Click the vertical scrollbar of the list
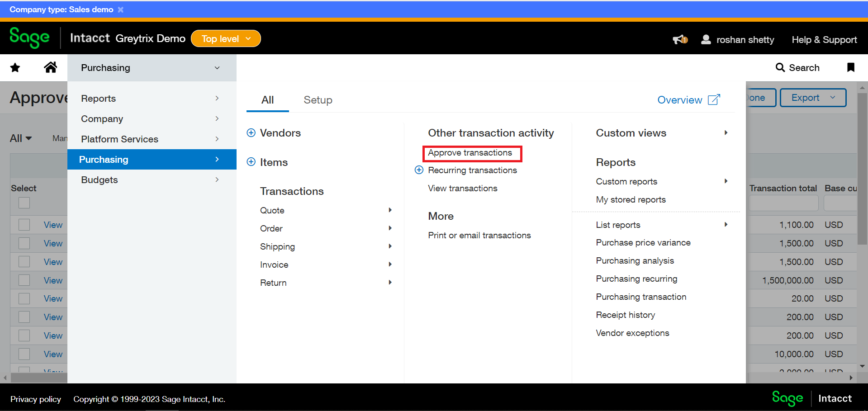The image size is (868, 411). click(x=862, y=170)
